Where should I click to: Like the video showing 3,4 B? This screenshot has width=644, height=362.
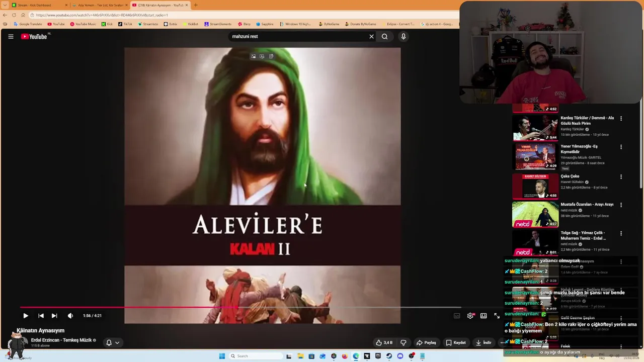click(384, 343)
